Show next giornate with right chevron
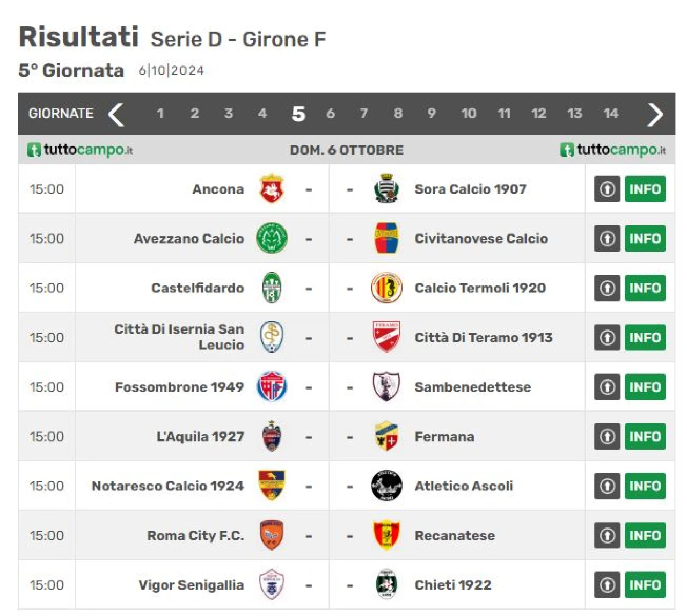 (x=655, y=114)
